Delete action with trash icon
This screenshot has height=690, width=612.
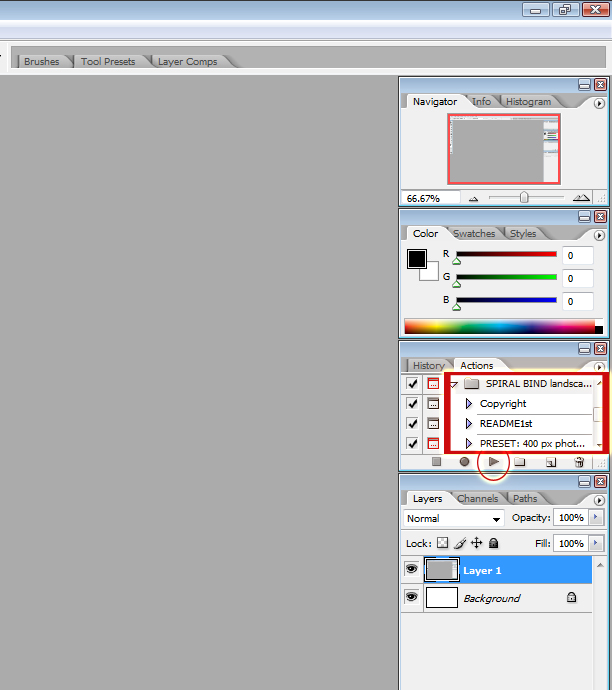click(x=579, y=462)
